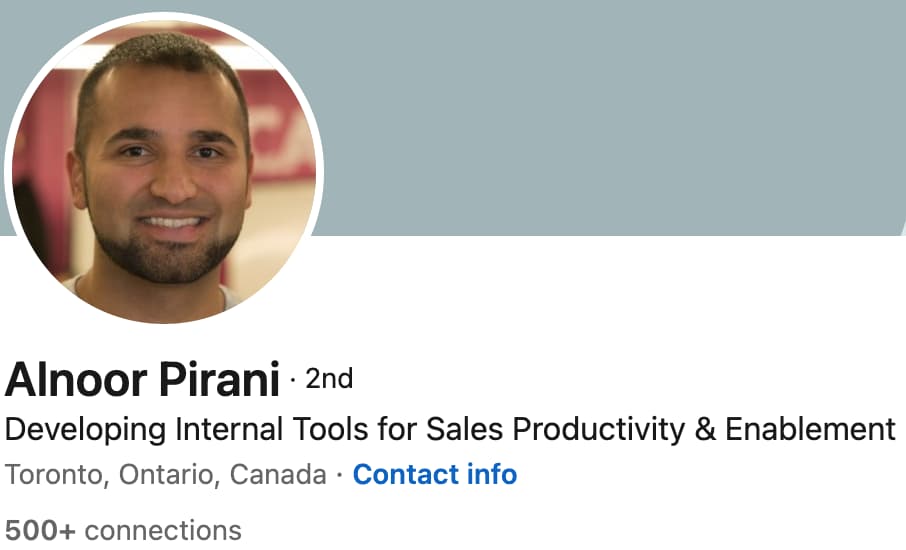This screenshot has width=906, height=550.
Task: Click the word Canada in location
Action: pos(277,474)
